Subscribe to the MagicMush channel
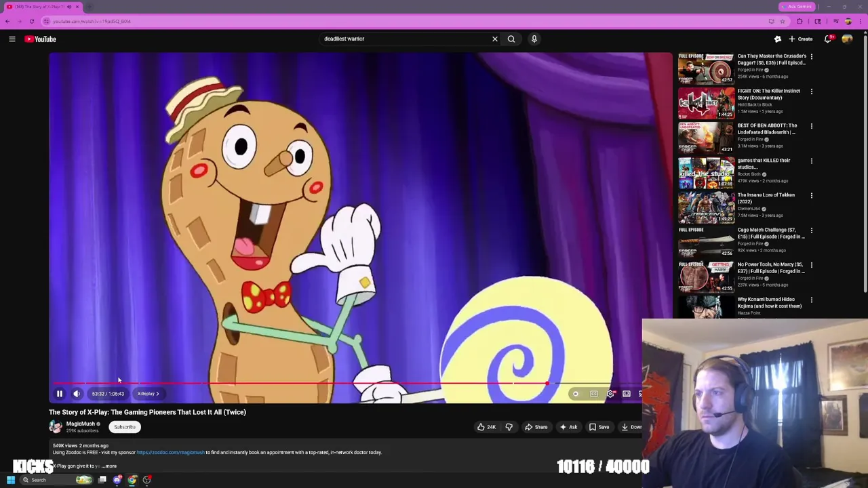Image resolution: width=868 pixels, height=488 pixels. coord(125,427)
